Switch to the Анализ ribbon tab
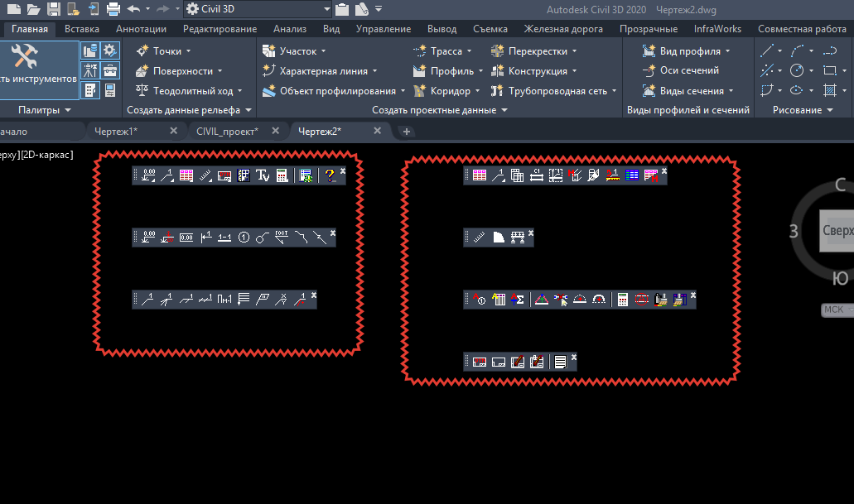Screen dimensions: 854x504 [x=290, y=29]
